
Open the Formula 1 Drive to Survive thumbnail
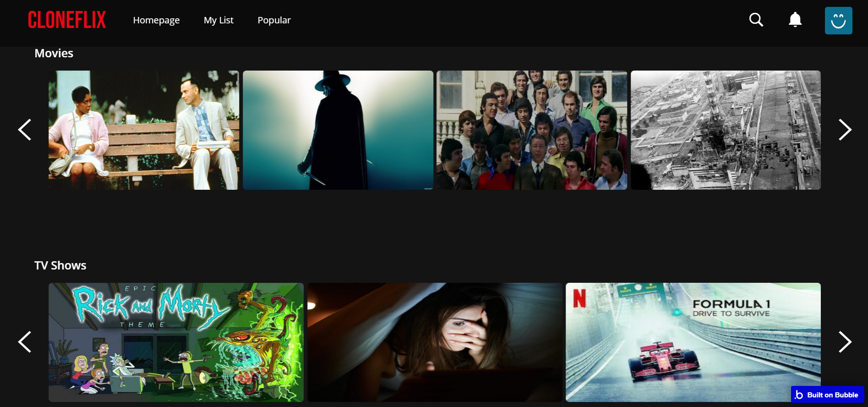[693, 342]
